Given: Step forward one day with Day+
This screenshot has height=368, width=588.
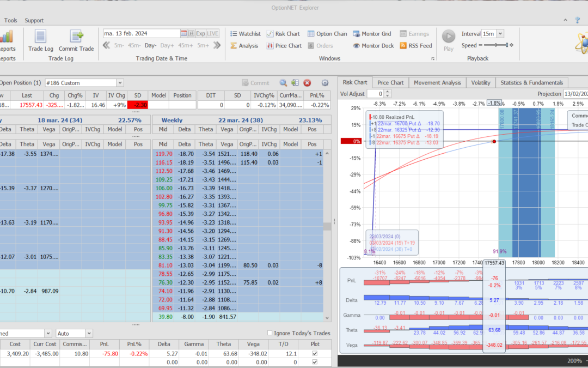Looking at the screenshot, I should coord(167,46).
